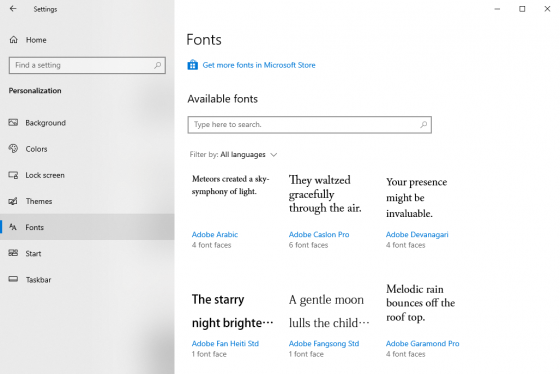Open Get more fonts in Microsoft Store link
This screenshot has height=374, width=560.
pos(259,65)
